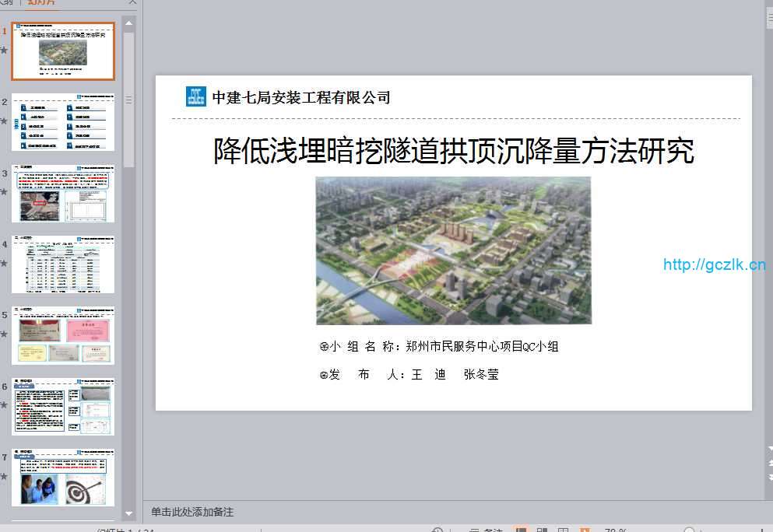
Task: Select slide 2 thumbnail
Action: click(63, 122)
